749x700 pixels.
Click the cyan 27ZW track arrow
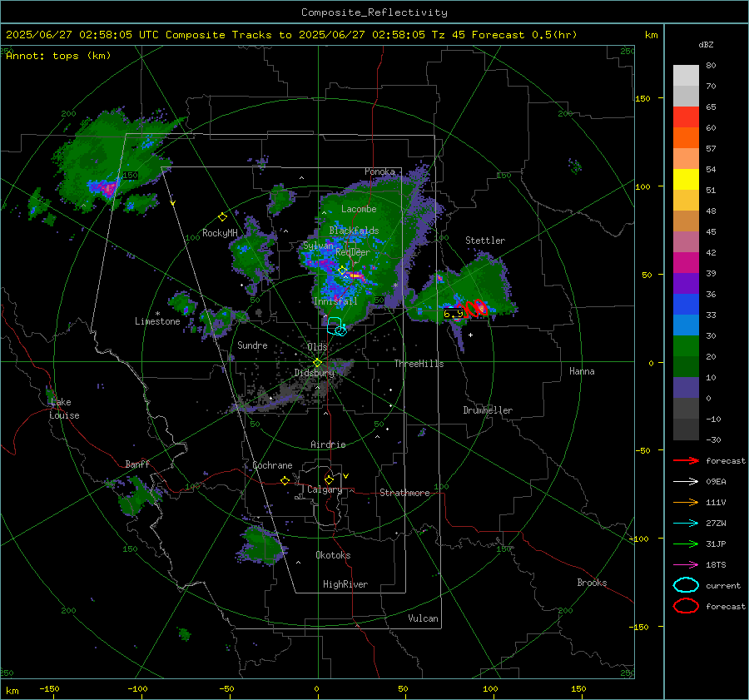click(x=686, y=524)
